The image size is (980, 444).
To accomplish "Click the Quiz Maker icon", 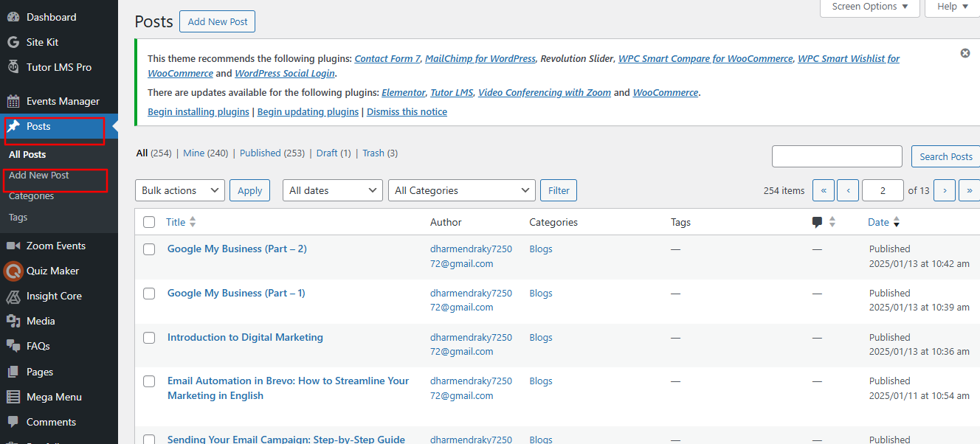I will (x=13, y=271).
